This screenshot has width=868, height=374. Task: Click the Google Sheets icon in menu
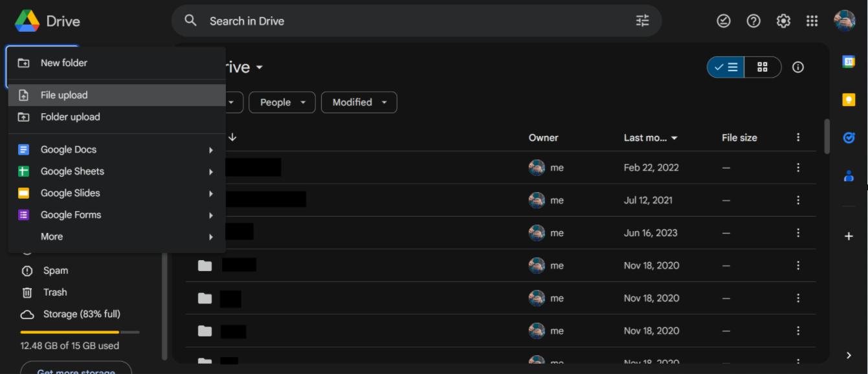[23, 171]
